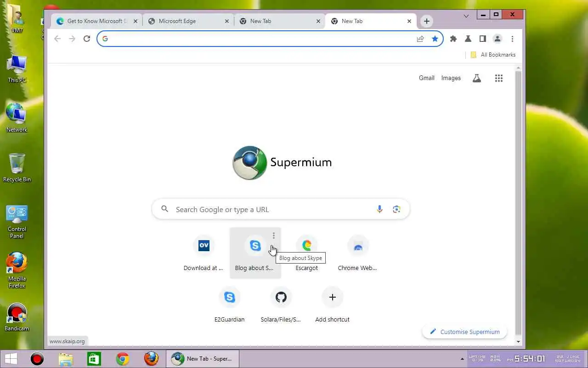Image resolution: width=588 pixels, height=368 pixels.
Task: Launch Chrome from the taskbar
Action: tap(123, 358)
